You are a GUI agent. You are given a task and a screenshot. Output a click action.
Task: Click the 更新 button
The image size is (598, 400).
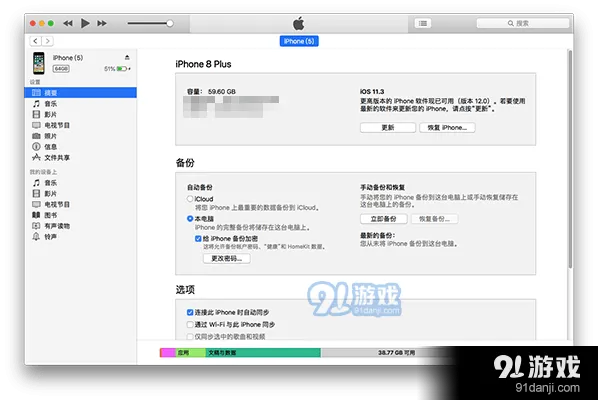[388, 128]
